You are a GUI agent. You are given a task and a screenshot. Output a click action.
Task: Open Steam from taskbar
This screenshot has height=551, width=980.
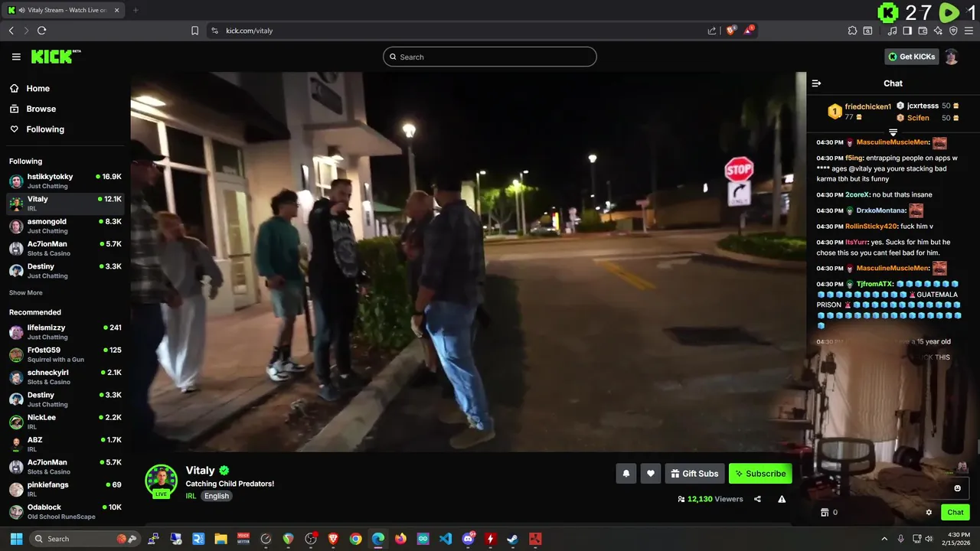pyautogui.click(x=513, y=539)
